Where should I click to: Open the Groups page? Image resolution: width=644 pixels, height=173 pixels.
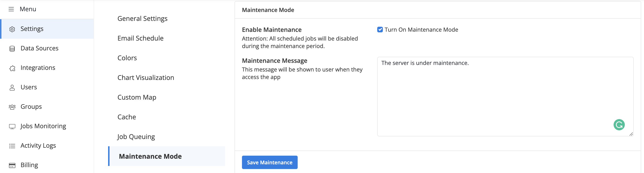coord(48,107)
